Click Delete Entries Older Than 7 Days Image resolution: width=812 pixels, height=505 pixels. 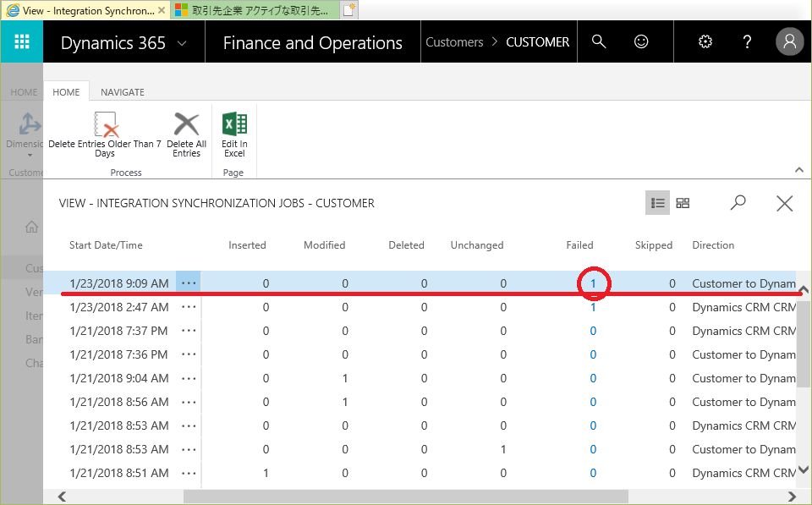(x=105, y=134)
